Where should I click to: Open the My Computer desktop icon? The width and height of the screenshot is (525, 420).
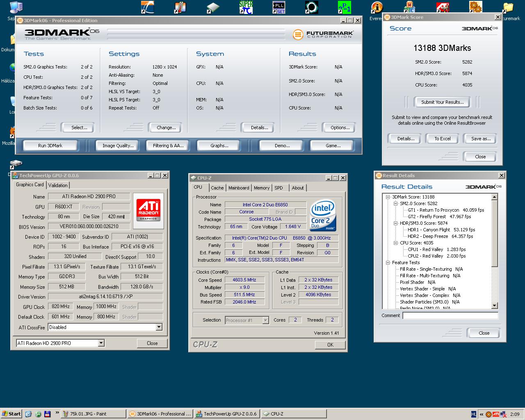coord(16,7)
